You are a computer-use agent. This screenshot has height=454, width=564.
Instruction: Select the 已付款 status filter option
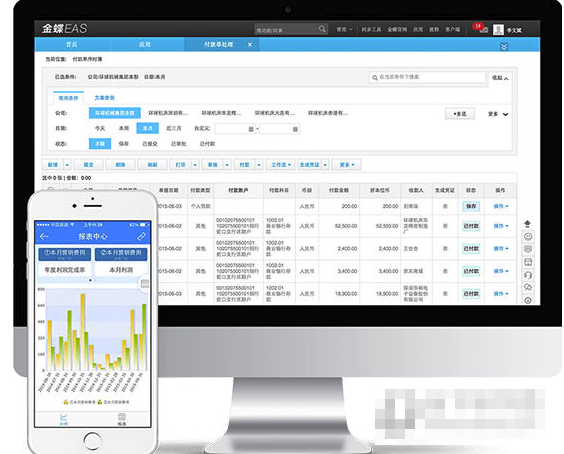click(207, 144)
